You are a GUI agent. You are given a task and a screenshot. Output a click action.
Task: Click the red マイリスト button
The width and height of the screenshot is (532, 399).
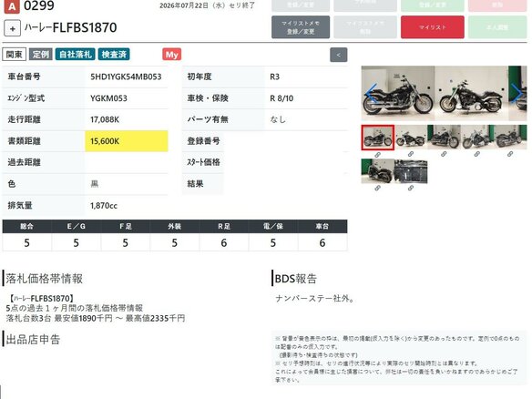pyautogui.click(x=432, y=27)
